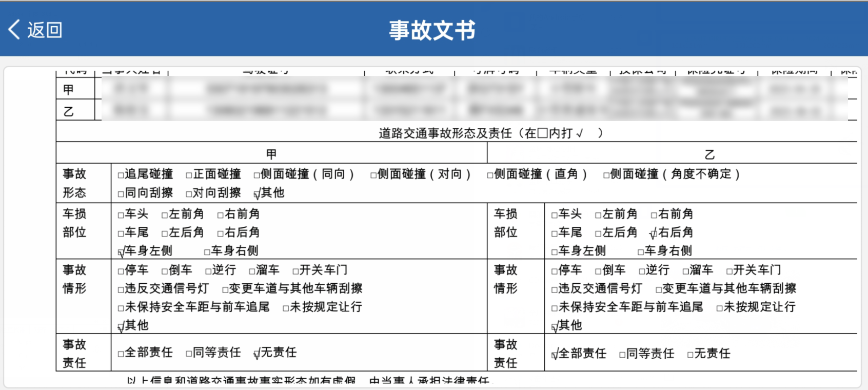
Task: Tick 右前角 damage box for party 乙
Action: point(654,215)
